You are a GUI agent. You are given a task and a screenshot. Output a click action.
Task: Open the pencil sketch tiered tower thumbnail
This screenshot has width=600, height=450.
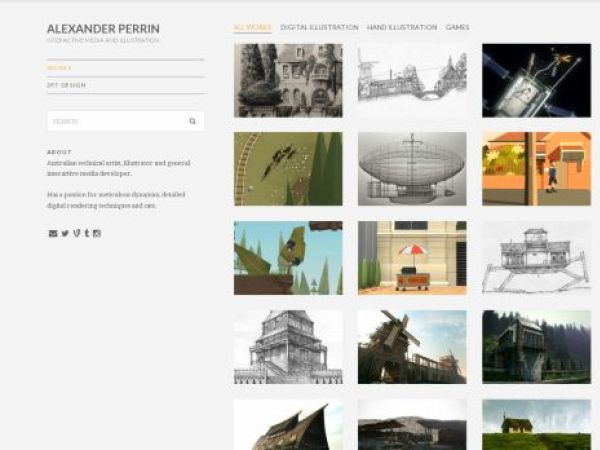tap(288, 347)
